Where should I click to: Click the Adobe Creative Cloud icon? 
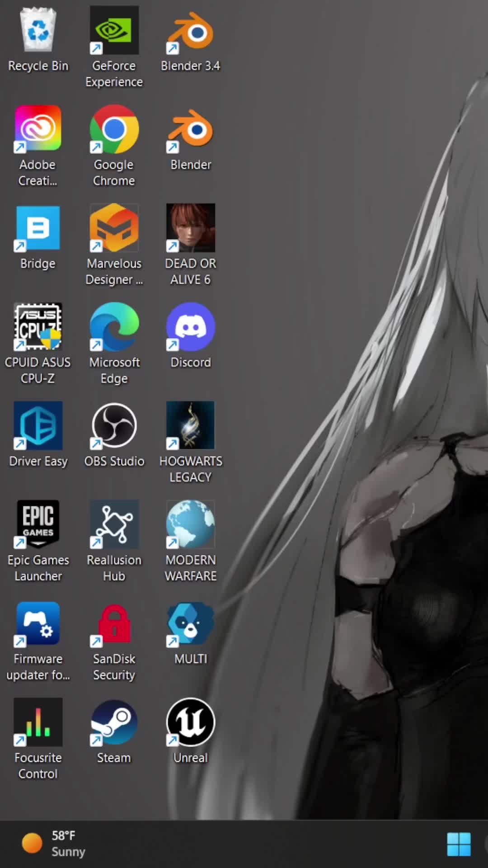(38, 129)
